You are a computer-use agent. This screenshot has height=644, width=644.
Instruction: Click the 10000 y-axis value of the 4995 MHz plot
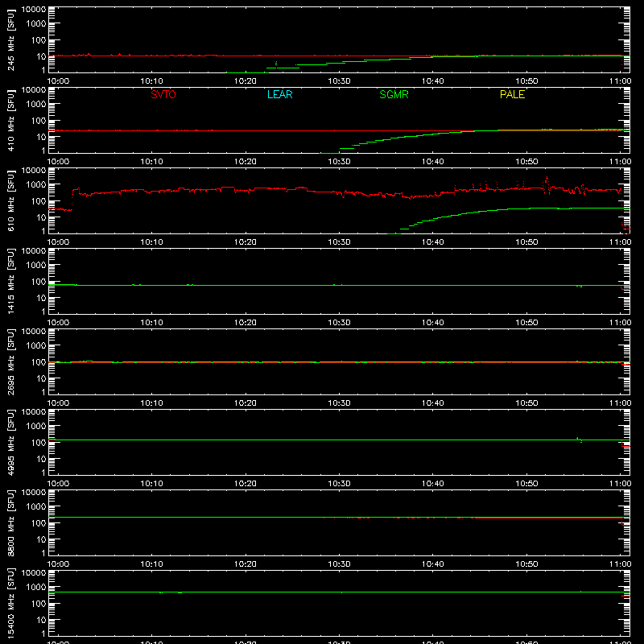point(34,412)
